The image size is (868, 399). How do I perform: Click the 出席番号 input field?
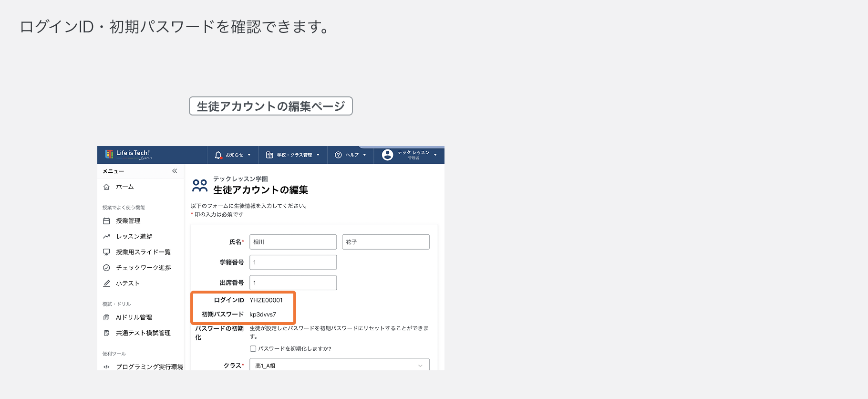[x=293, y=283]
